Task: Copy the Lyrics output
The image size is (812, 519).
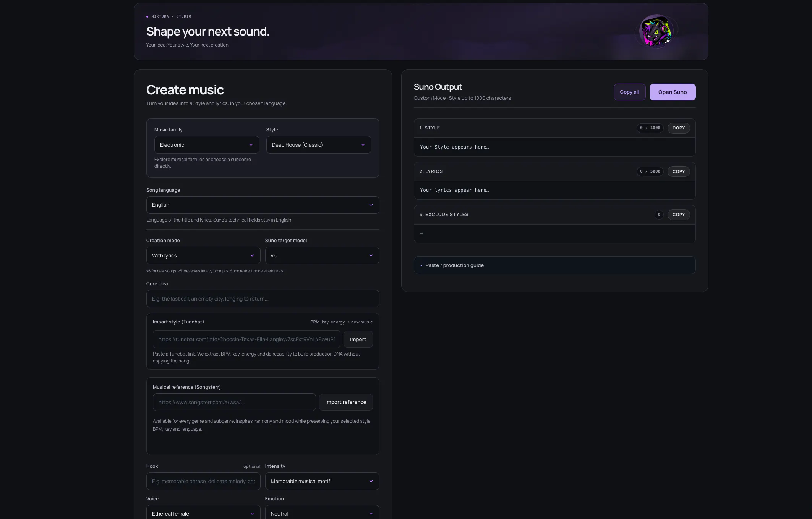Action: click(x=678, y=171)
